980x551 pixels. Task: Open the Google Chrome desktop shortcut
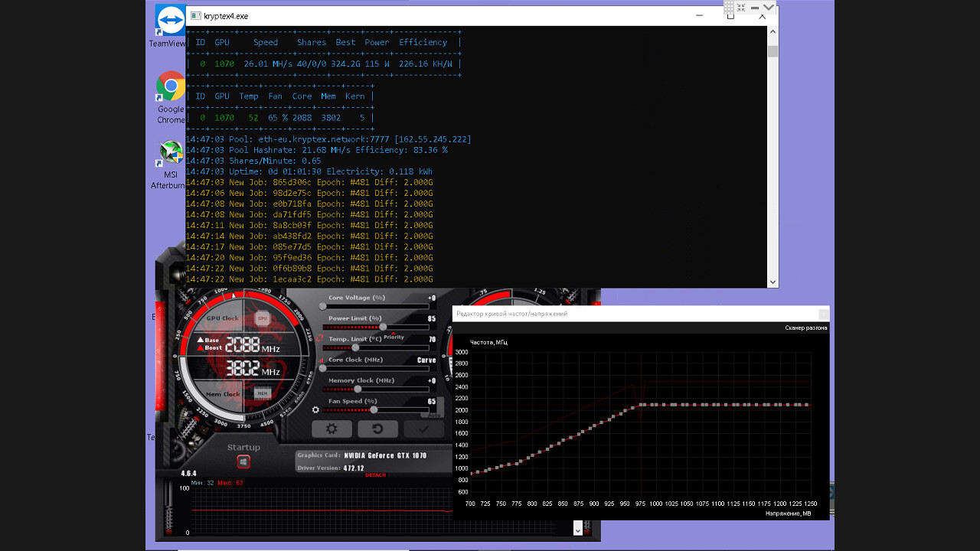(x=171, y=97)
